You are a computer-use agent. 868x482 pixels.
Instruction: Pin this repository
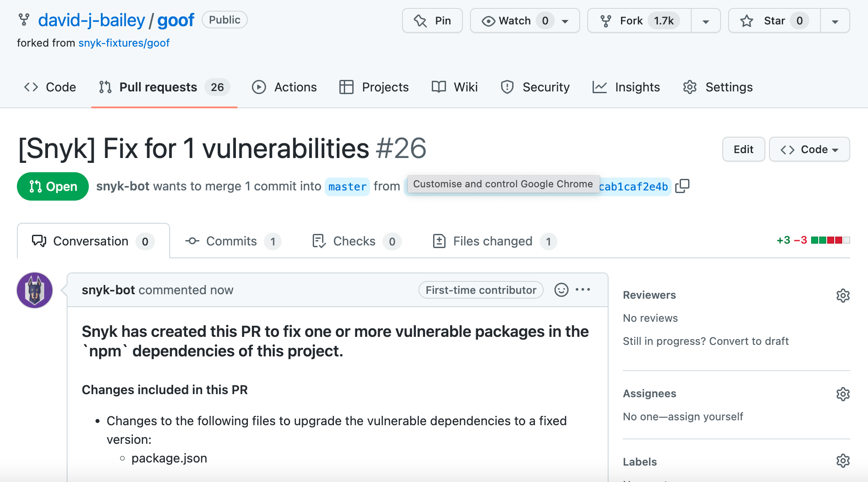click(x=432, y=20)
